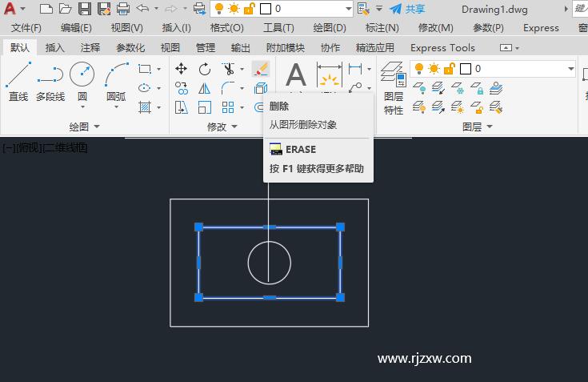Image resolution: width=588 pixels, height=382 pixels.
Task: Open dropdown arrow under Circle tool
Action: [x=82, y=107]
